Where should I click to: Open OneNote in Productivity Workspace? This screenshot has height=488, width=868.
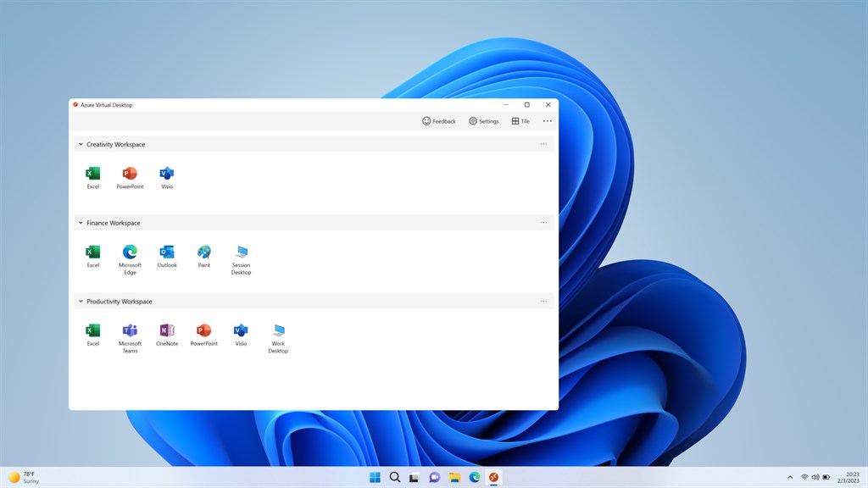[167, 335]
